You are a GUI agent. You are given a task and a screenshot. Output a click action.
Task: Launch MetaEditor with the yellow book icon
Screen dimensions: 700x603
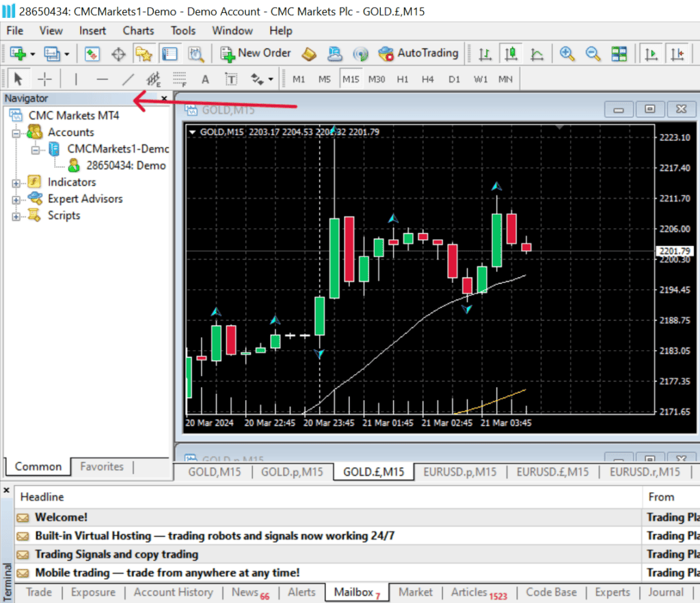(x=309, y=54)
